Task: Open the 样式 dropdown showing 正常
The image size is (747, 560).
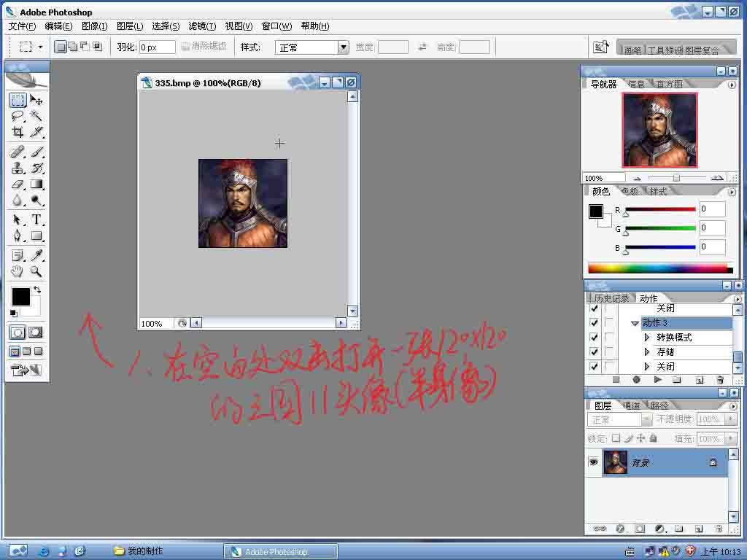Action: [x=343, y=47]
